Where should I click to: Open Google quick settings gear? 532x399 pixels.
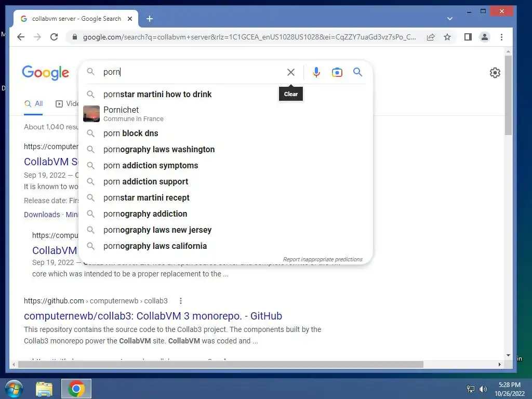(495, 73)
